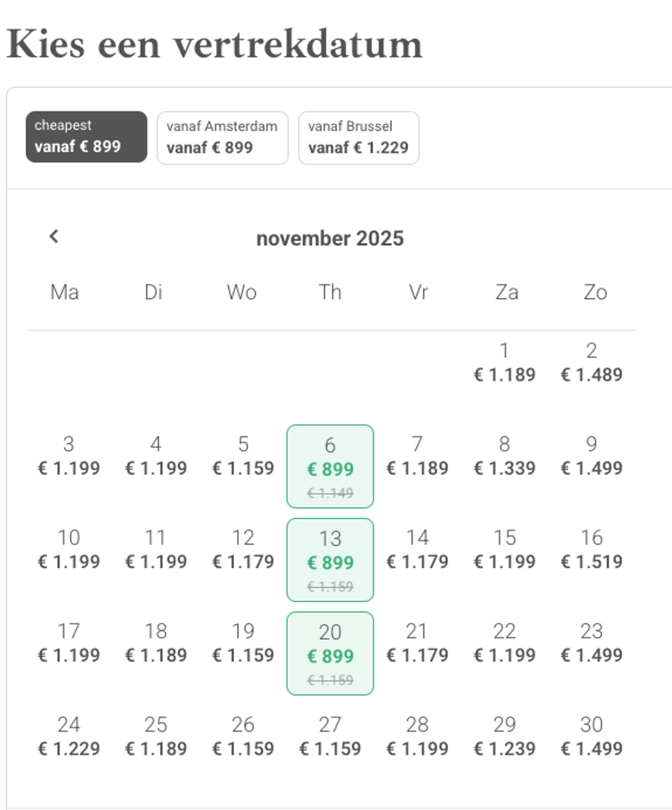Image resolution: width=672 pixels, height=810 pixels.
Task: Choose 10 november departure date
Action: (x=69, y=549)
